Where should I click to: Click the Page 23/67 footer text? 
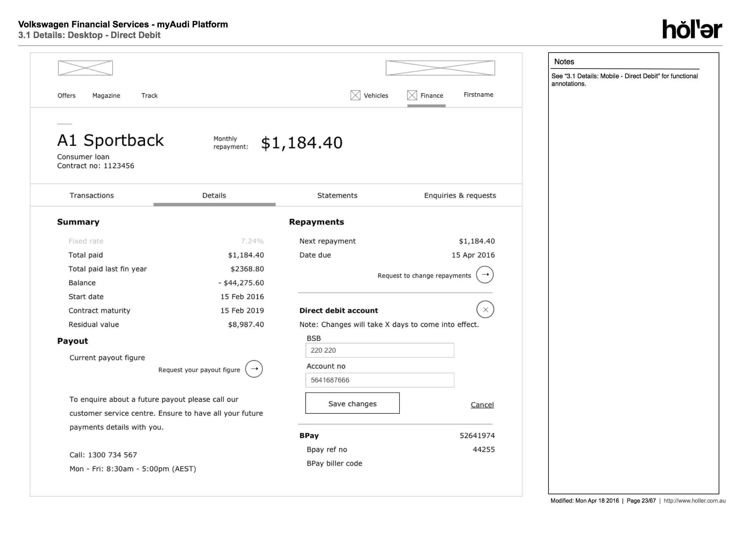641,501
